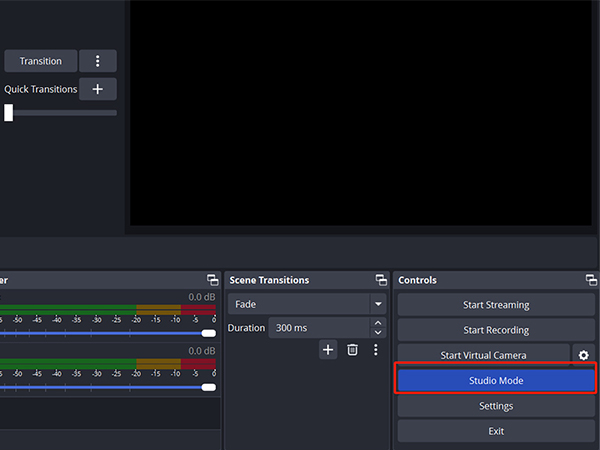Open scene transition properties menu
Screen dimensions: 600x450
[376, 349]
